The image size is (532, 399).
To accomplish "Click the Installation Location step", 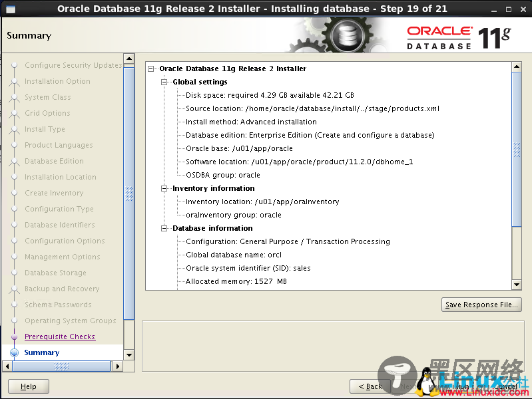I will 61,177.
